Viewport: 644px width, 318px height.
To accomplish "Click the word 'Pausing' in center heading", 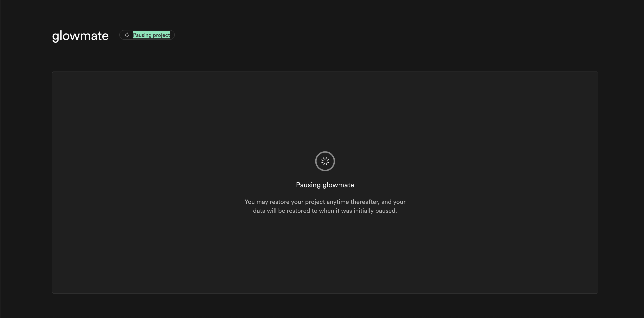I will [308, 185].
